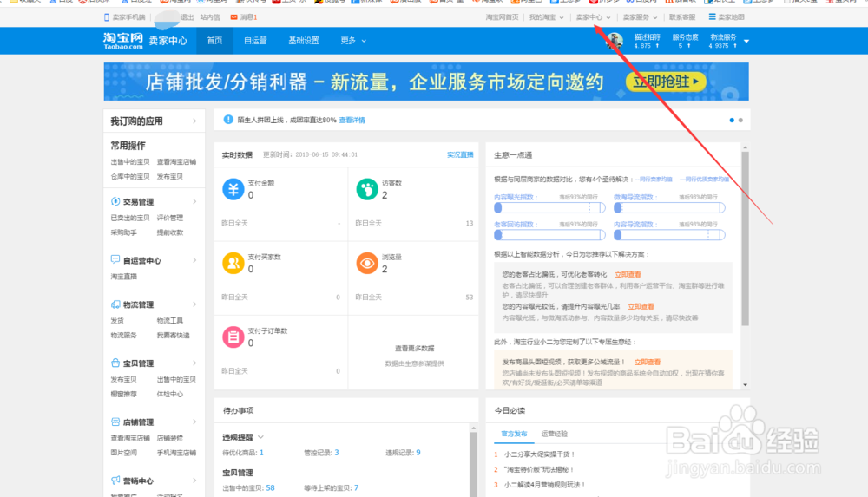Open the 查看详情 link

point(352,120)
